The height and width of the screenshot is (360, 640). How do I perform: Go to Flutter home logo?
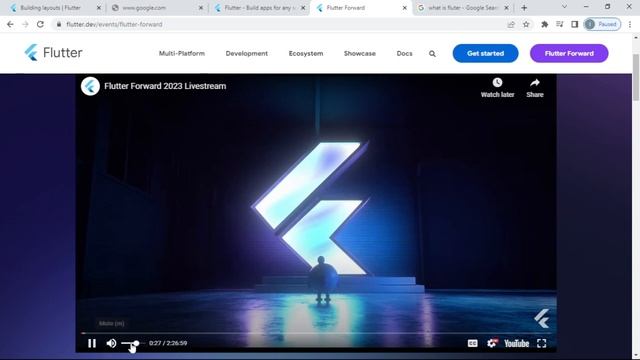[53, 53]
